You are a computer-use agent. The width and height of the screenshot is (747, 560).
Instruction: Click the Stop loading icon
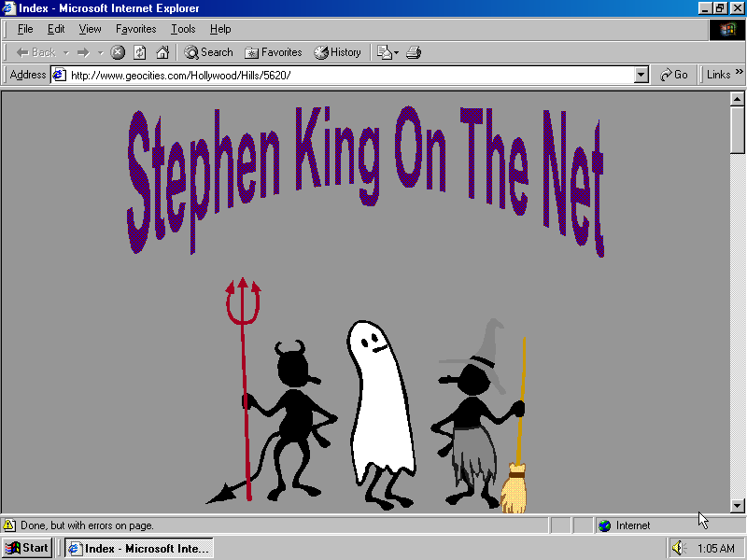click(118, 52)
